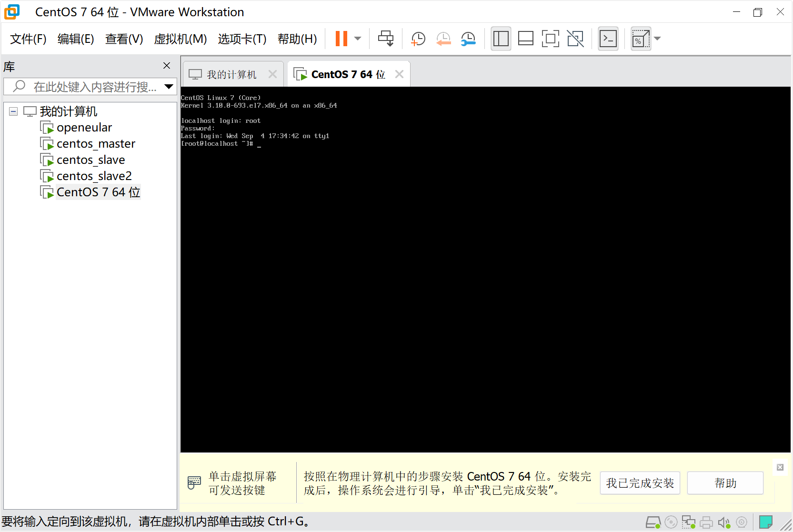Send Ctrl+Alt+Del to the virtual machine
Screen dimensions: 793x532
[x=386, y=39]
